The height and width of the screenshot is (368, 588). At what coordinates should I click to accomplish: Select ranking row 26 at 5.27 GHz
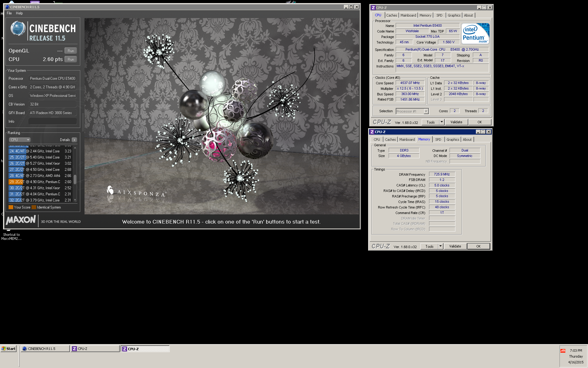pos(40,163)
